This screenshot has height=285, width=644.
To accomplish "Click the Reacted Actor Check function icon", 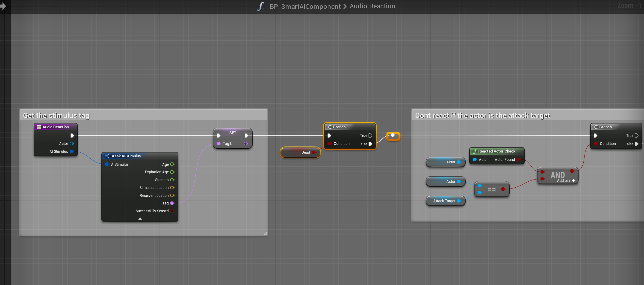I will pyautogui.click(x=475, y=151).
